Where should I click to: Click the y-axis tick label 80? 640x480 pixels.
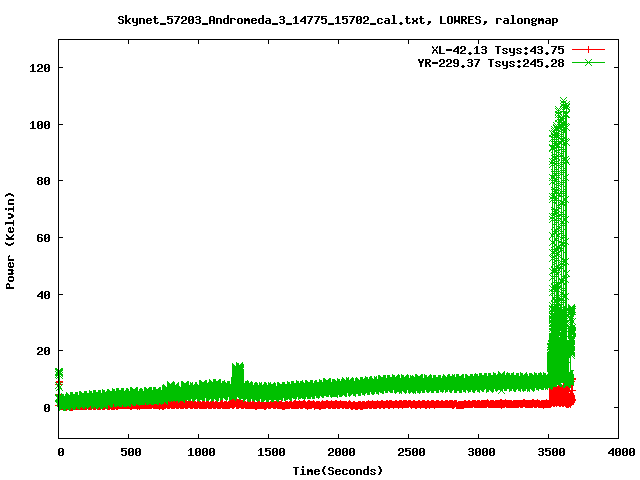(x=43, y=181)
